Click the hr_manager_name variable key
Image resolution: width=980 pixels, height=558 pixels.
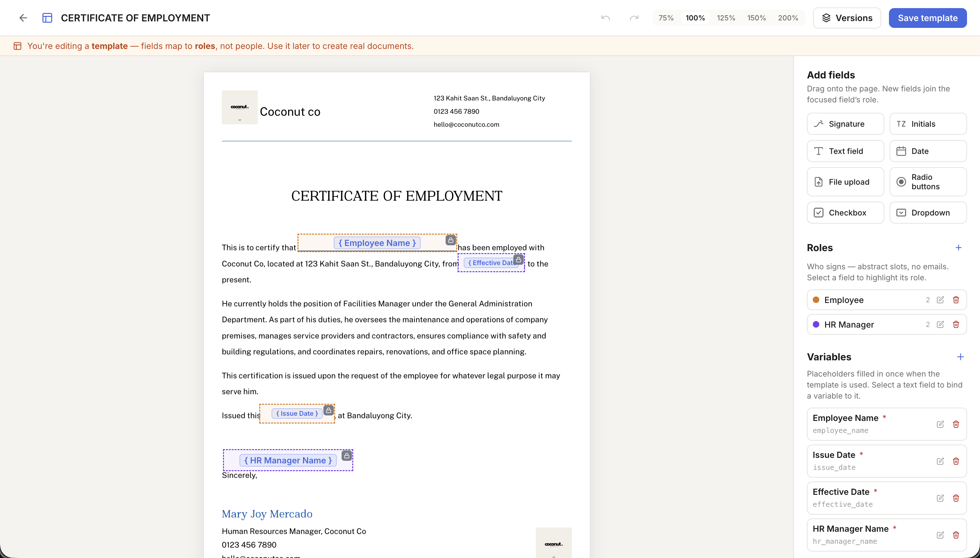pyautogui.click(x=845, y=541)
